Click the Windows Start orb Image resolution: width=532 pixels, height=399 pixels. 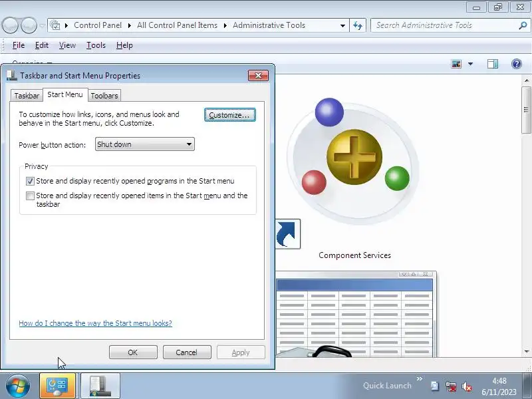pos(18,386)
